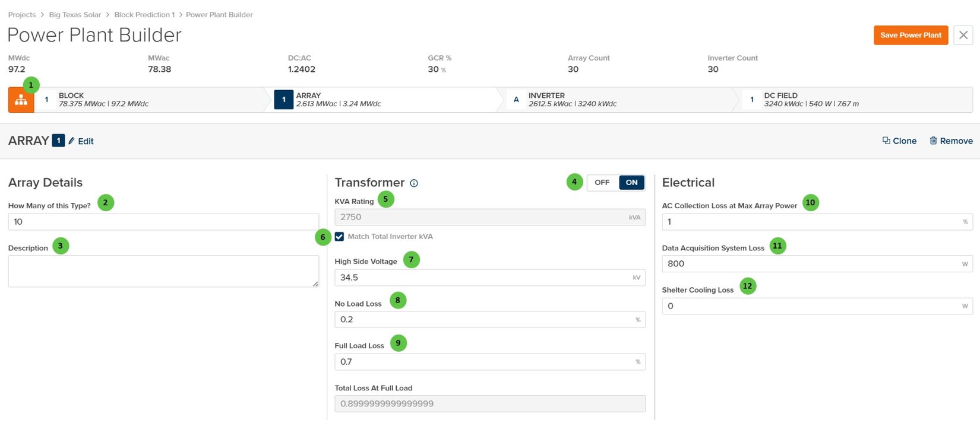Click the Transformer heading

click(x=369, y=183)
